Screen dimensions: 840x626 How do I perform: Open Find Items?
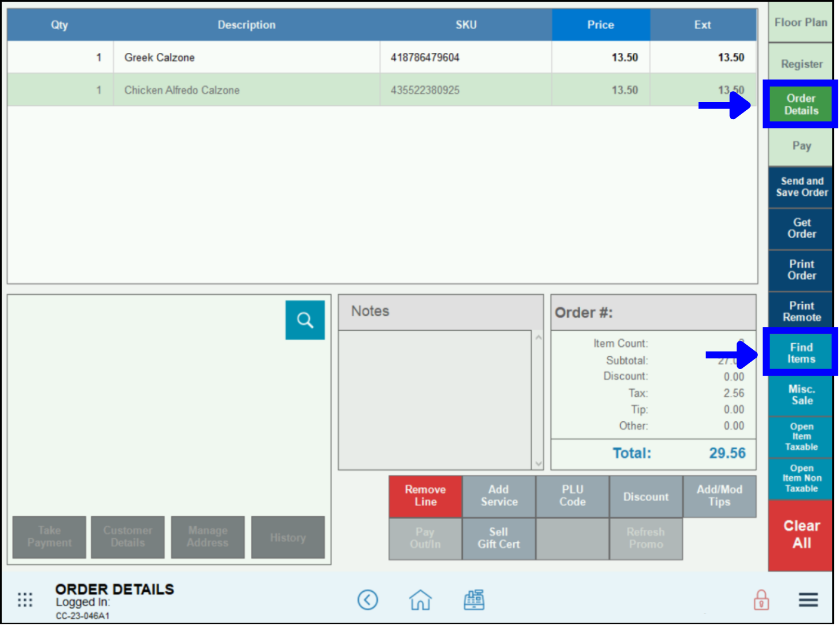[801, 353]
